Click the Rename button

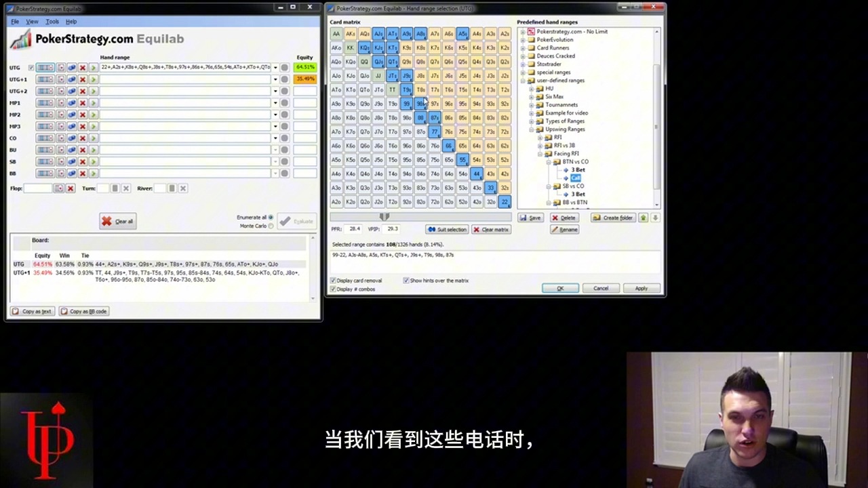[564, 230]
